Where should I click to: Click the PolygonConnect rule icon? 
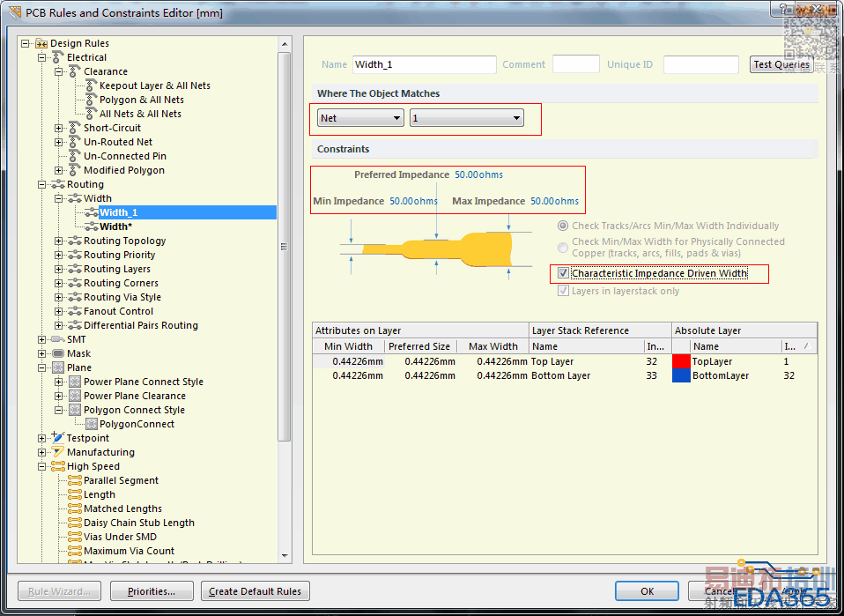tap(92, 424)
